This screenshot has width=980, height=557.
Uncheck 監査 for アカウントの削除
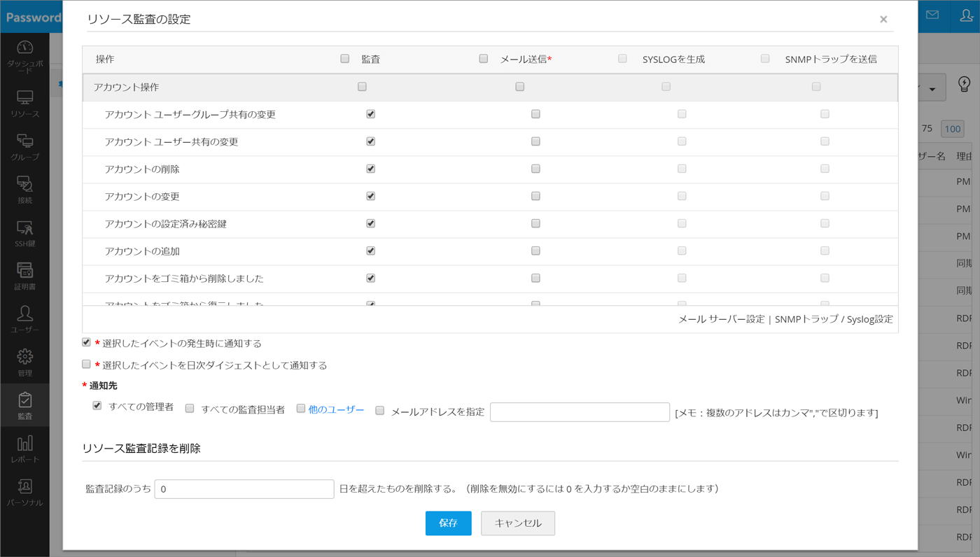click(x=370, y=169)
